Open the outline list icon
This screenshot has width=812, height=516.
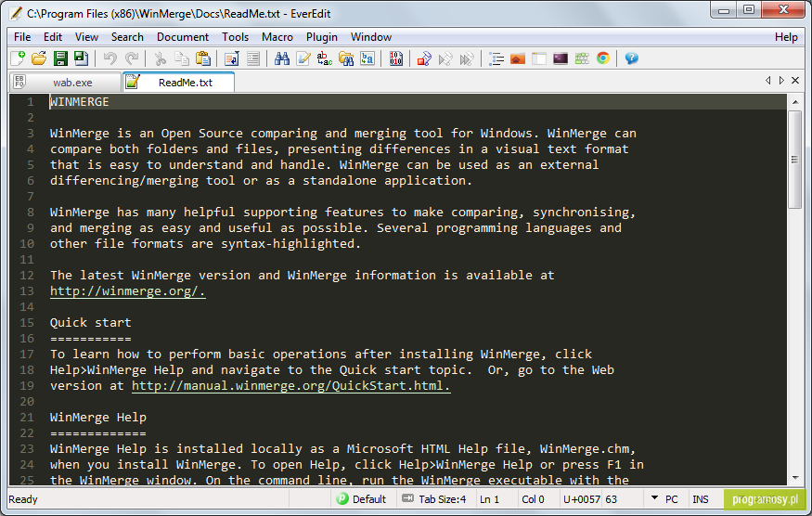click(496, 58)
